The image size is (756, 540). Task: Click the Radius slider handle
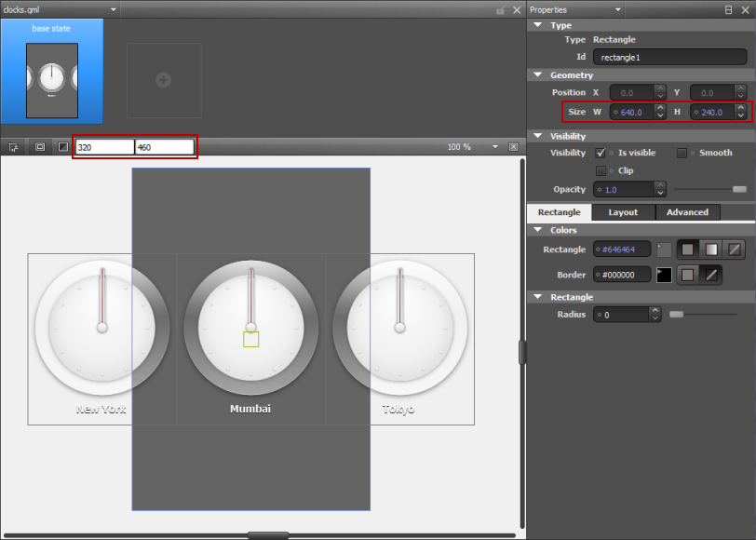[x=677, y=315]
